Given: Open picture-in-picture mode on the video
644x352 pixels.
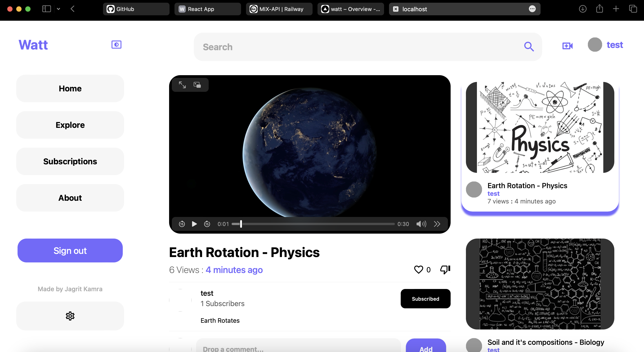Looking at the screenshot, I should (x=197, y=85).
